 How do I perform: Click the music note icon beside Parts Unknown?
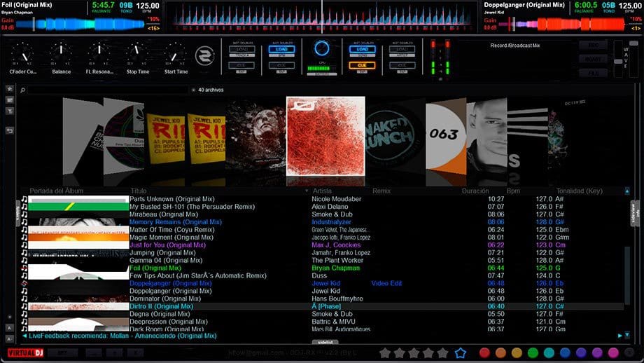24,199
